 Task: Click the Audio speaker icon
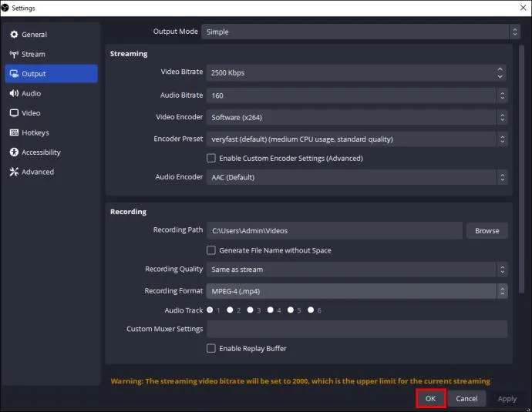(14, 93)
